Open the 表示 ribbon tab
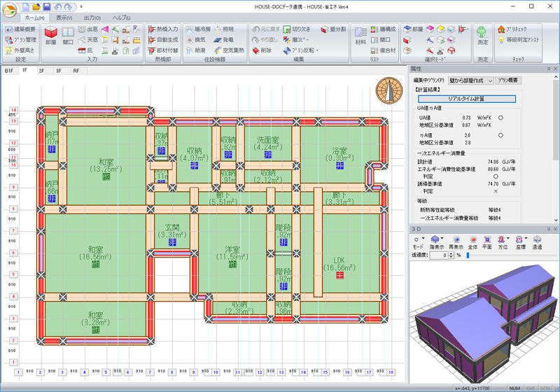Viewport: 560px width, 392px height. 64,17
